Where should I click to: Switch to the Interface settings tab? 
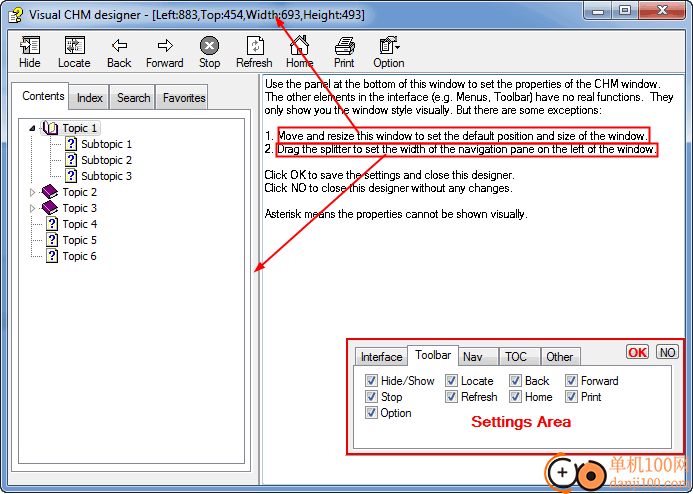pos(381,357)
